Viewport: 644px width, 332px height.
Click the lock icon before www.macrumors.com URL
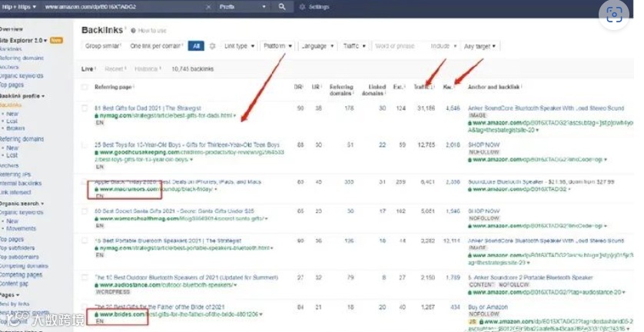click(97, 189)
